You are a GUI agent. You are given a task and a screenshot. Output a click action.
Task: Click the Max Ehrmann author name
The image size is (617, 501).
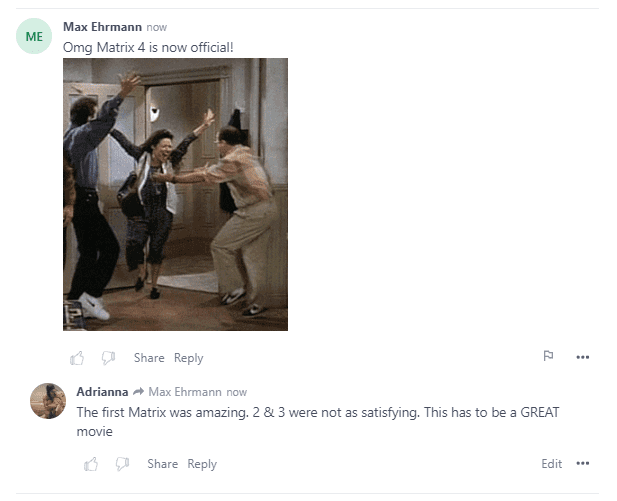(102, 27)
